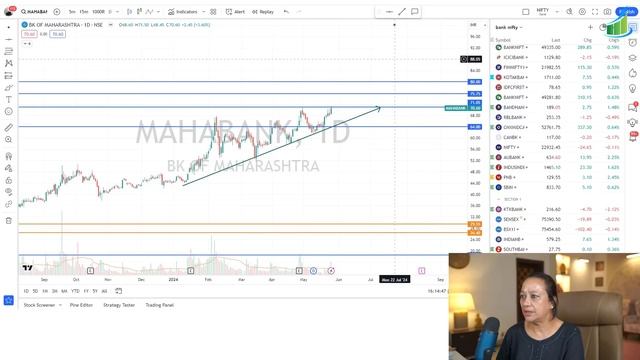Open the Fibonacci retracement tools
Screen dimensions: 640x360
tap(9, 51)
